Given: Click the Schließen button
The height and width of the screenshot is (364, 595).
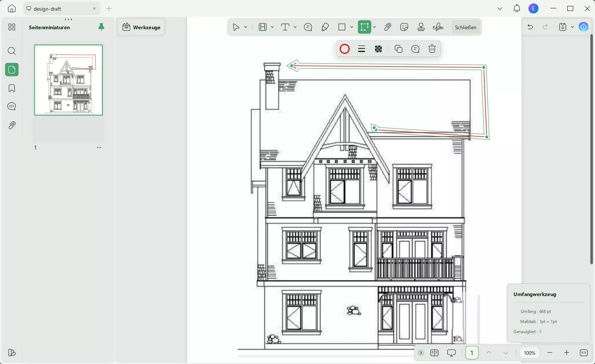Looking at the screenshot, I should pos(465,27).
